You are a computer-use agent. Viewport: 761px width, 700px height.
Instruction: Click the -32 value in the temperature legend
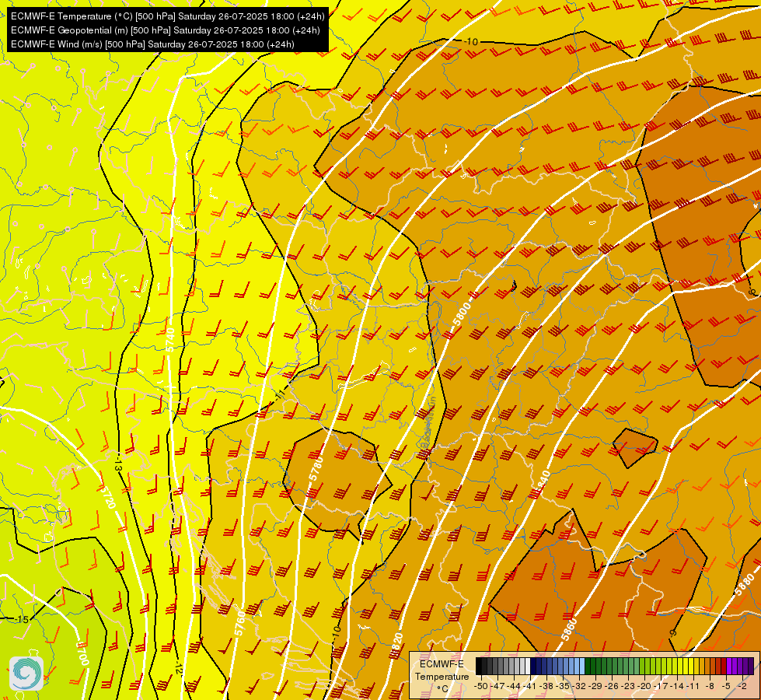point(579,686)
